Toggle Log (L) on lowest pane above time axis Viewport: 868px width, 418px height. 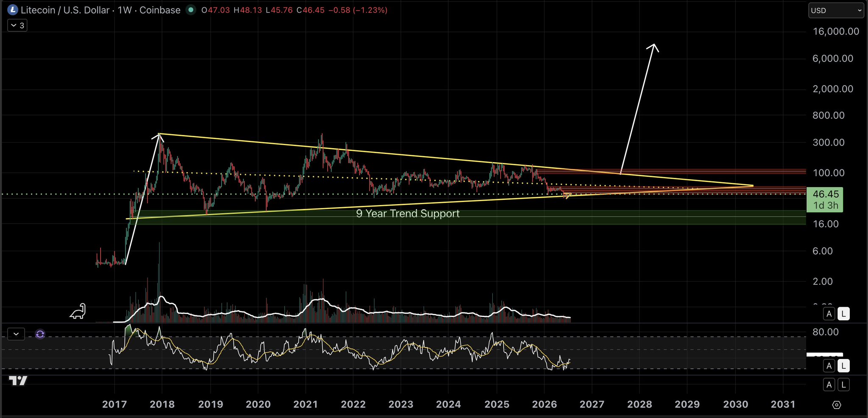[843, 385]
